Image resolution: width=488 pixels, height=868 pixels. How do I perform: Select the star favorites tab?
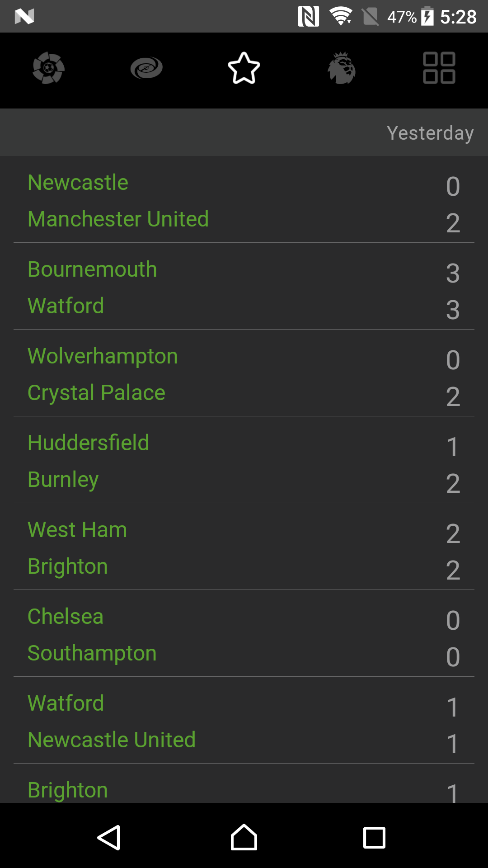coord(244,68)
